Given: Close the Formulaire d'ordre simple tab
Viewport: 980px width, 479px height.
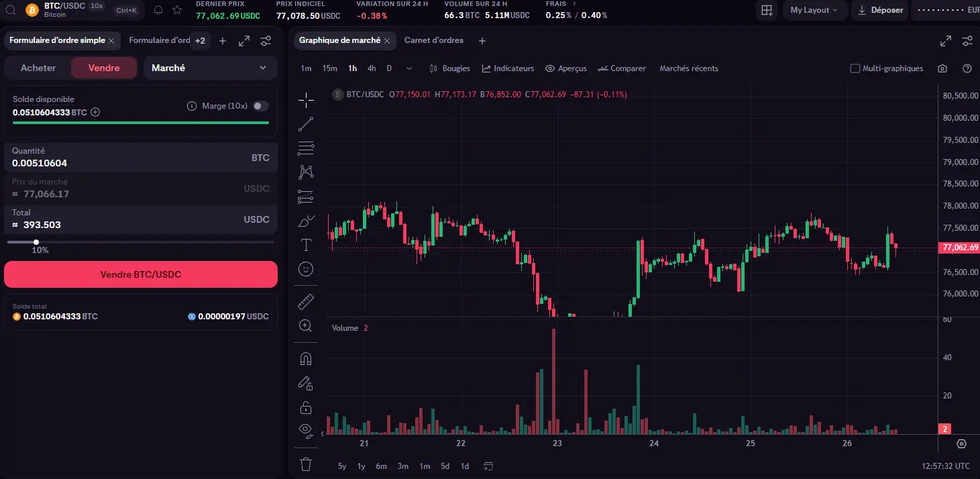Looking at the screenshot, I should (x=111, y=41).
